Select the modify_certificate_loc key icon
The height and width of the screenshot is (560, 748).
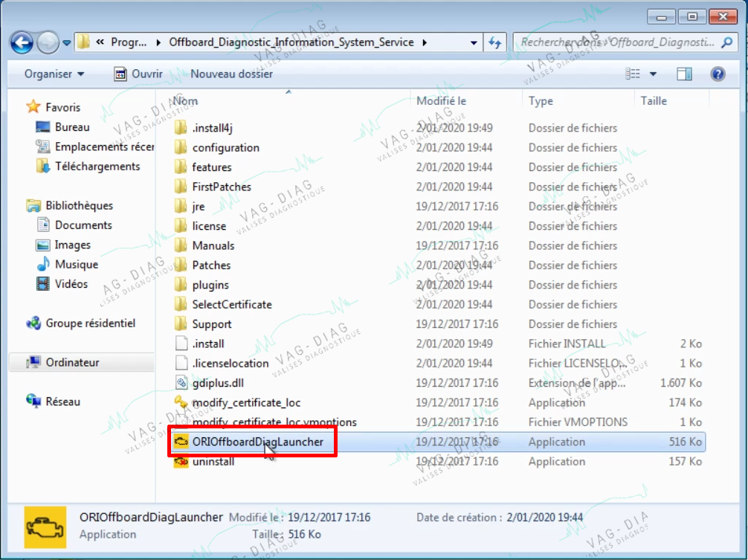[181, 402]
